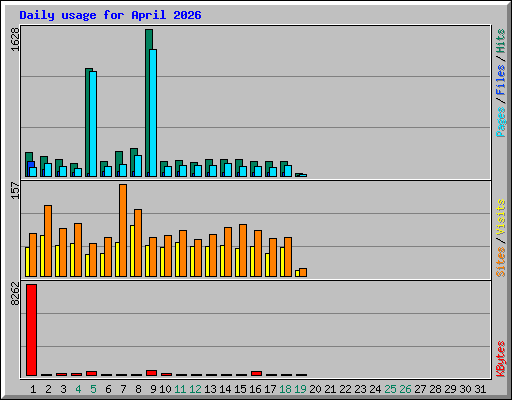The image size is (512, 400).
Task: Click day label 4 on the x-axis
Action: [78, 389]
